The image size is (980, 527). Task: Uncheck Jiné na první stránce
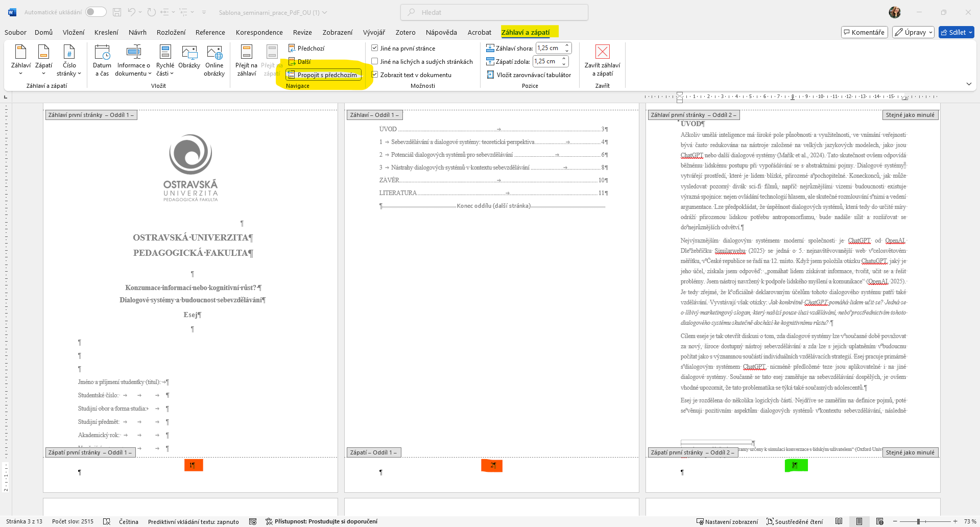[375, 49]
